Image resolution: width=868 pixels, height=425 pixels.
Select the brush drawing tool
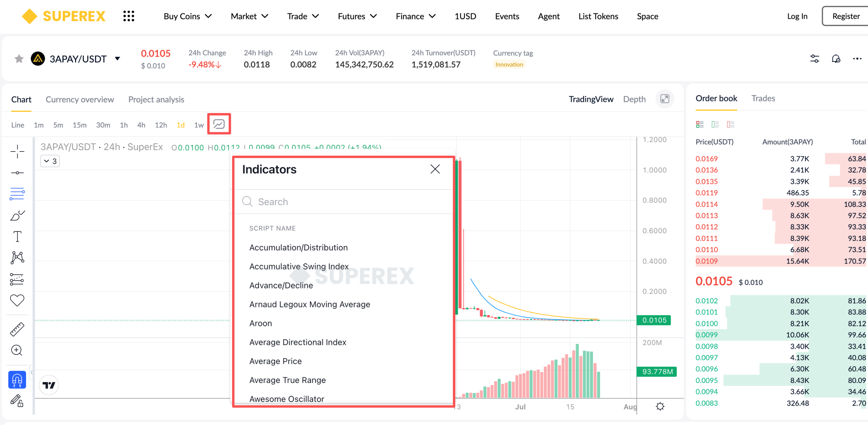click(x=17, y=215)
